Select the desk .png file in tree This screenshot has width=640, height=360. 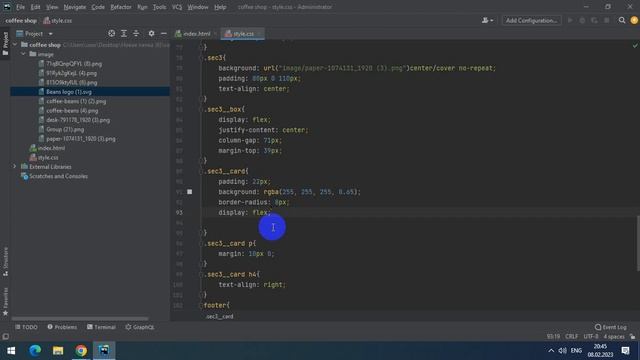(78, 120)
